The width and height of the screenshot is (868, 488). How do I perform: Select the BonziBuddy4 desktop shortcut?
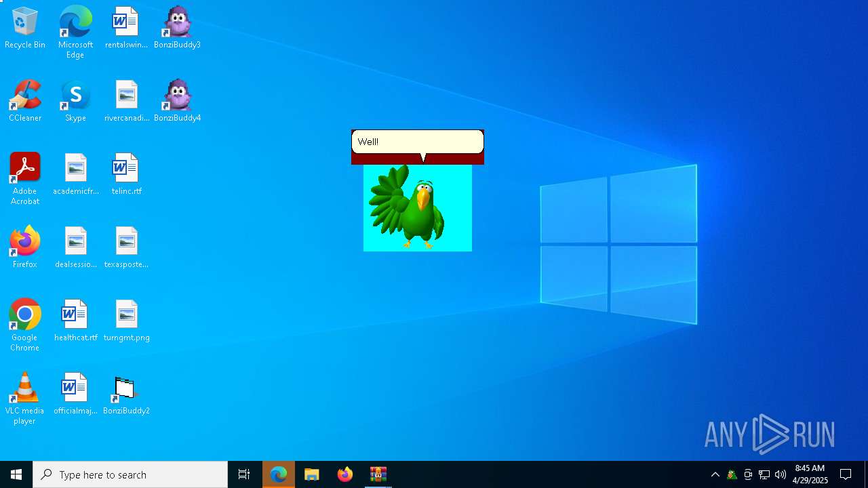coord(177,102)
